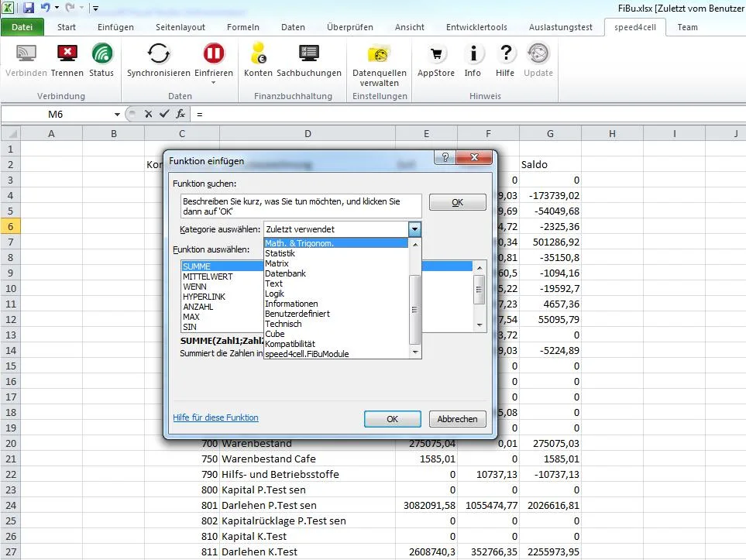This screenshot has height=560, width=746.
Task: Open the Auslastungstest tab
Action: [x=561, y=27]
